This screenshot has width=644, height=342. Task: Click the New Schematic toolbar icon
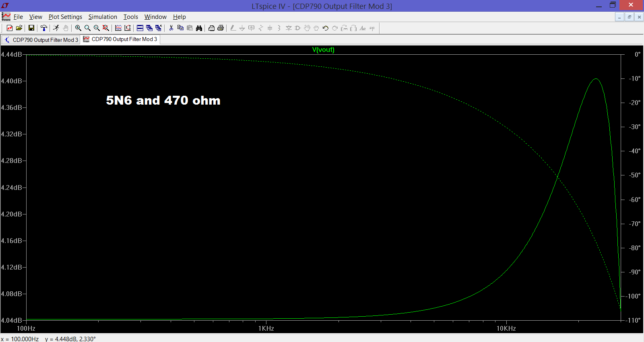[x=10, y=28]
